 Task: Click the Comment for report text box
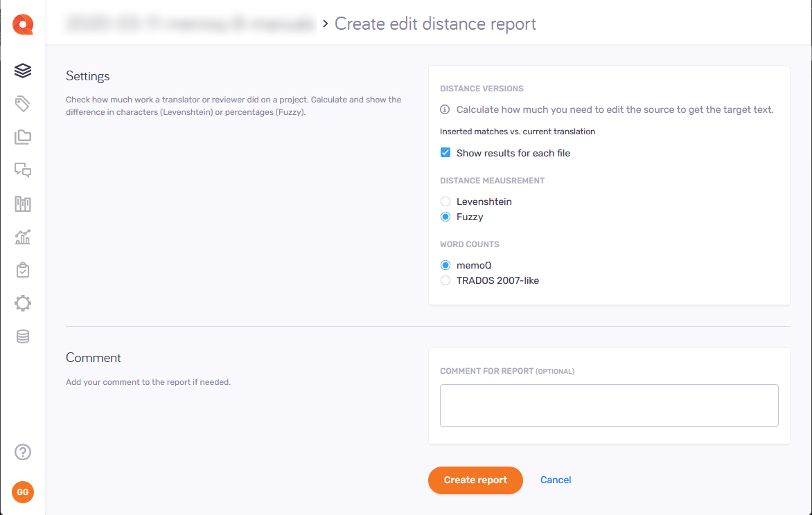609,406
